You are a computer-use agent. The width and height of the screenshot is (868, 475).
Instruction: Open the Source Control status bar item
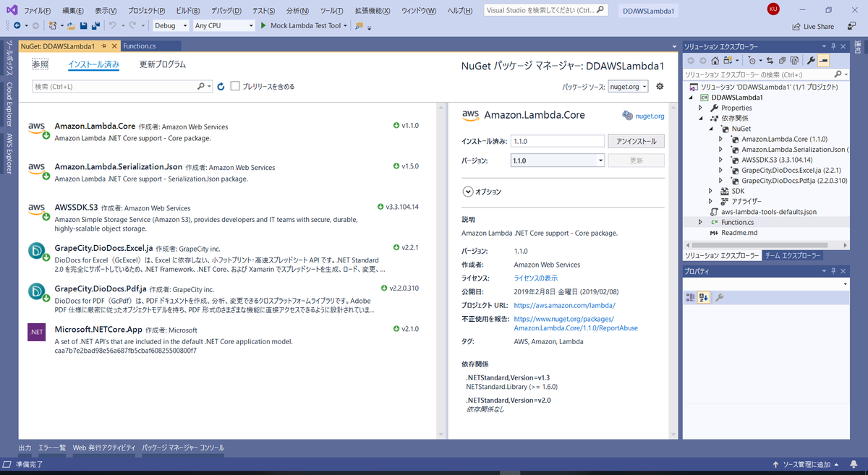coord(807,464)
